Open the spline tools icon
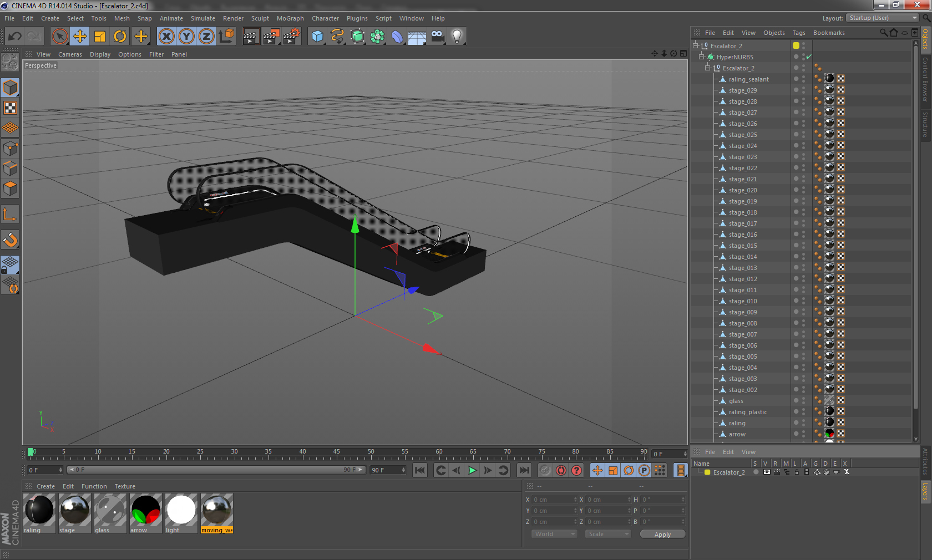932x560 pixels. coord(337,37)
